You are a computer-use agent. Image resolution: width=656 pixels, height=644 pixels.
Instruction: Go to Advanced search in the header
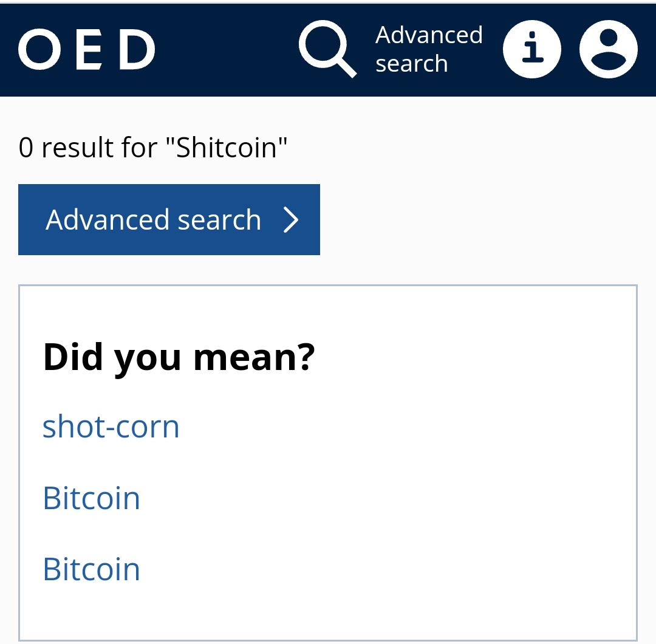coord(429,49)
